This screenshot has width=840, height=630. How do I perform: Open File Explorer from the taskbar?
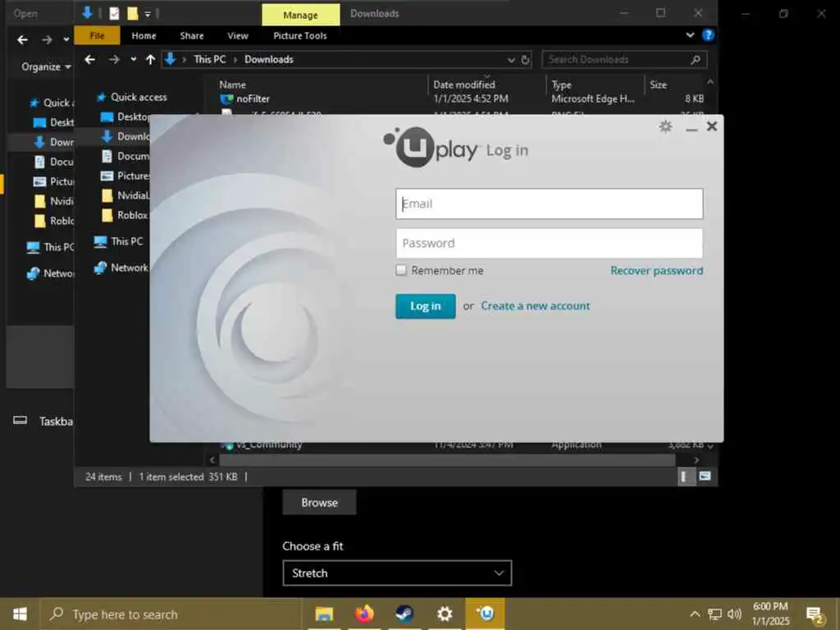tap(324, 614)
